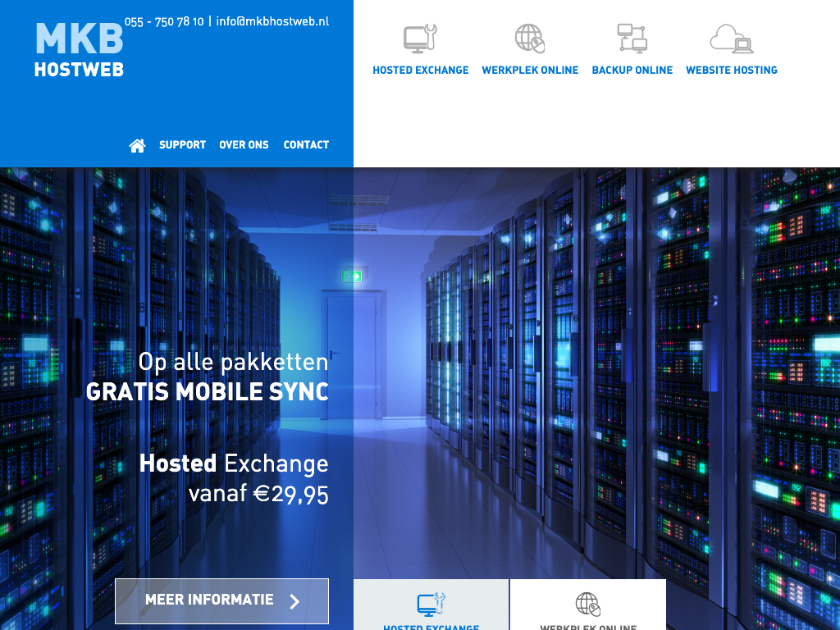Screen dimensions: 840x630
Task: Click the globe icon above Werkplek Online in header
Action: (x=529, y=39)
